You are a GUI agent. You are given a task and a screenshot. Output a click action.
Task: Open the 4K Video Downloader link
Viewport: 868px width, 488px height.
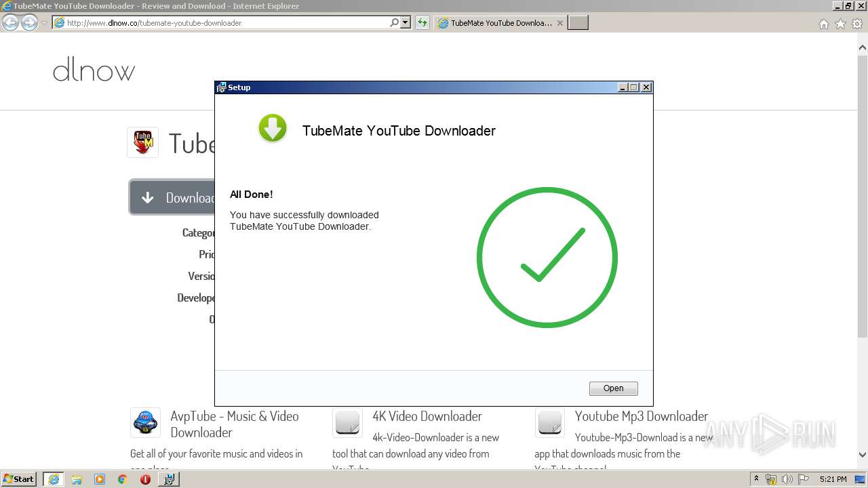427,416
